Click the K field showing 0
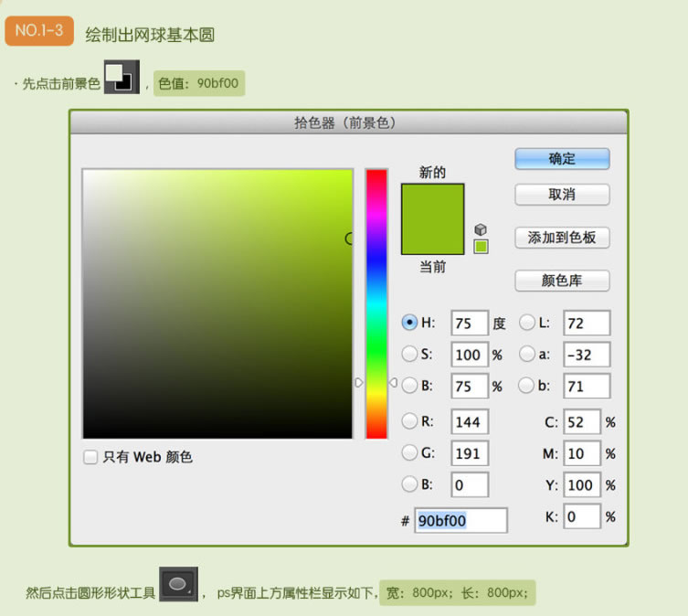This screenshot has width=688, height=616. [x=582, y=516]
